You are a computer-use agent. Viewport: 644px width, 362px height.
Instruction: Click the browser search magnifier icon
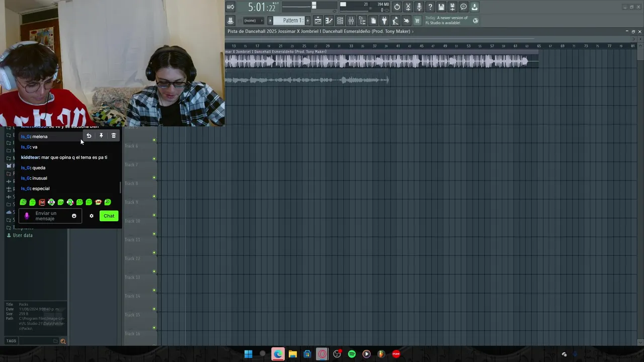63,341
